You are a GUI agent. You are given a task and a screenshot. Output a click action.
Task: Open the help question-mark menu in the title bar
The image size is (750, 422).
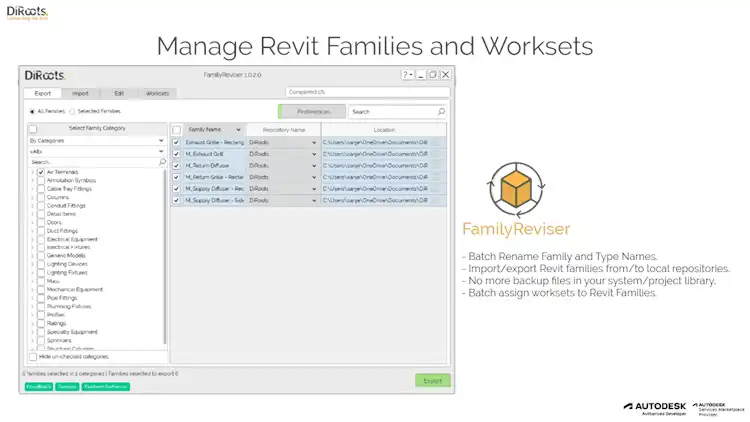coord(408,75)
